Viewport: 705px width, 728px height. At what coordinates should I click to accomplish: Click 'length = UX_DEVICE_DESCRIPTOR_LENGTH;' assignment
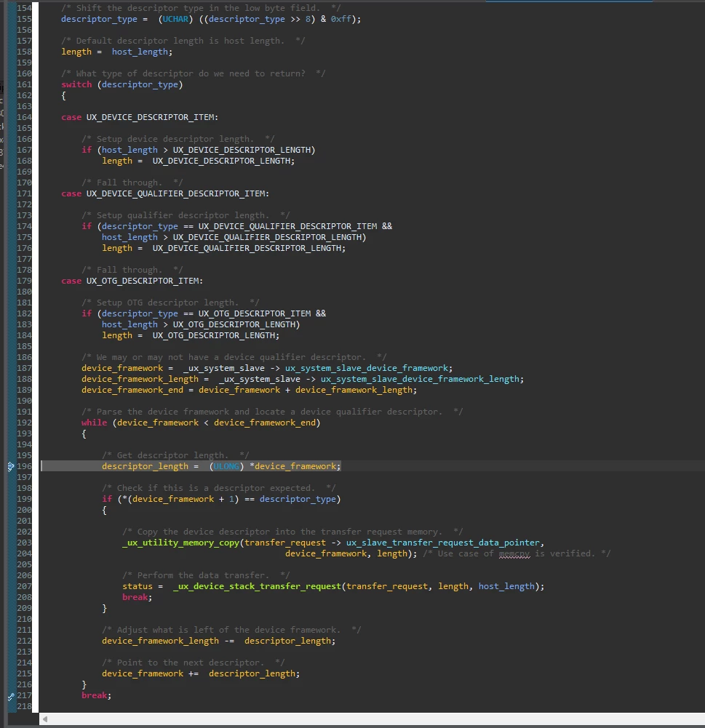199,161
